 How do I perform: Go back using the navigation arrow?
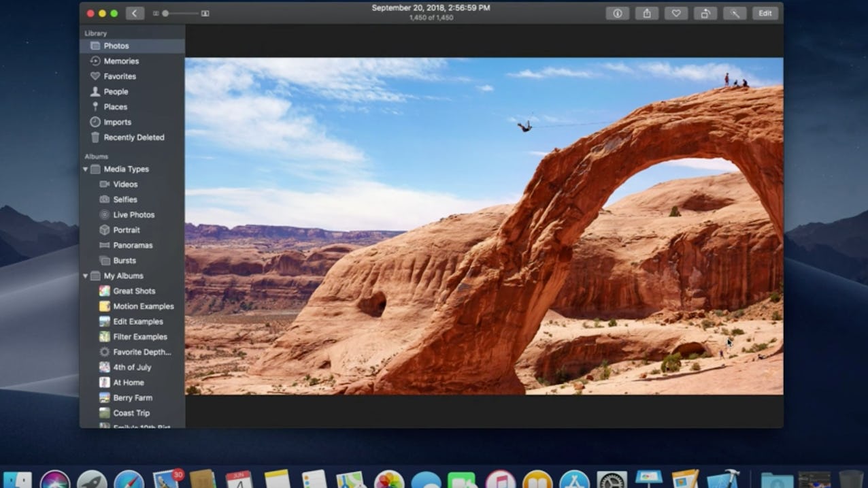[x=134, y=13]
